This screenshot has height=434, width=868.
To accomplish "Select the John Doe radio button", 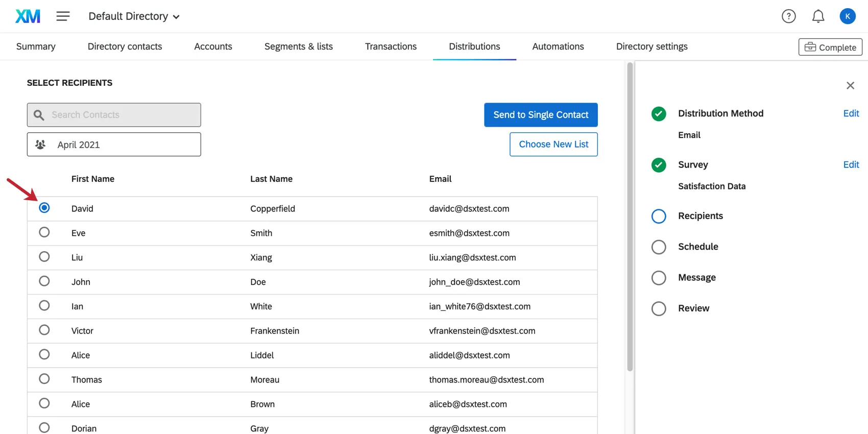I will tap(44, 281).
